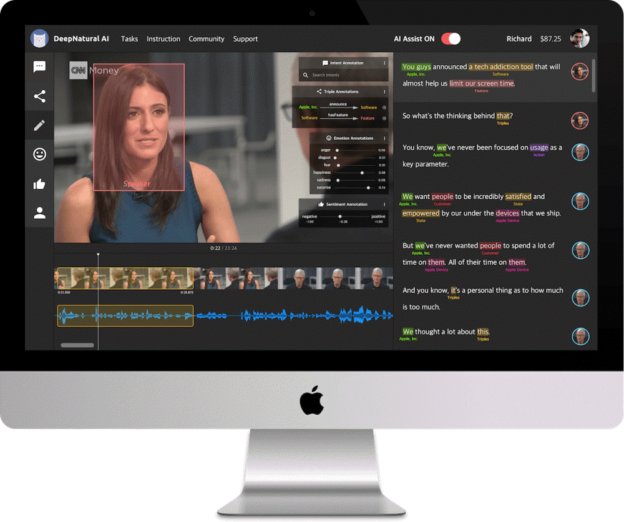Viewport: 624px width, 522px height.
Task: Open the Tasks menu item
Action: click(130, 39)
